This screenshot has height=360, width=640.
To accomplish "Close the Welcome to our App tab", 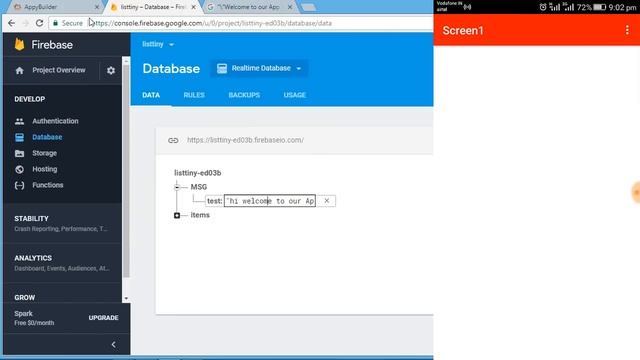I will [x=290, y=7].
